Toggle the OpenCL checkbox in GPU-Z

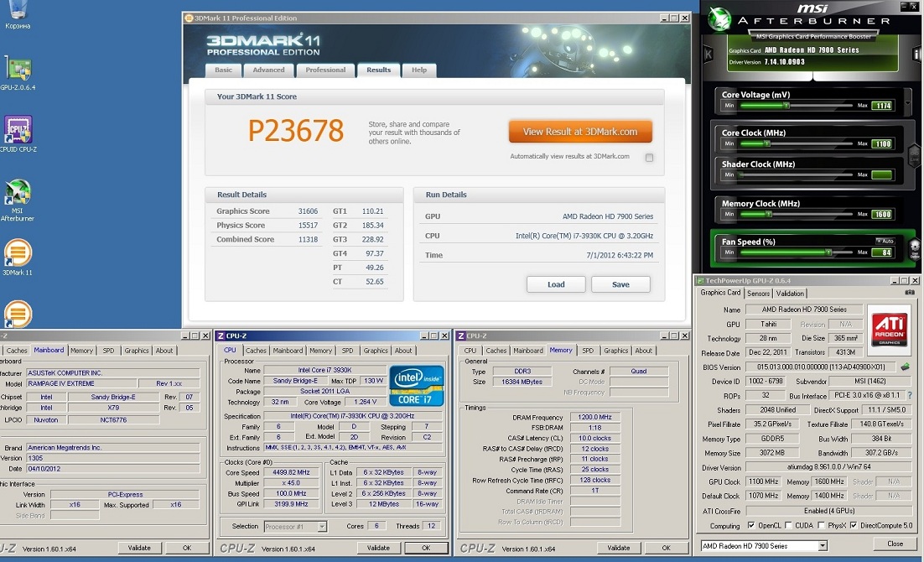(751, 525)
